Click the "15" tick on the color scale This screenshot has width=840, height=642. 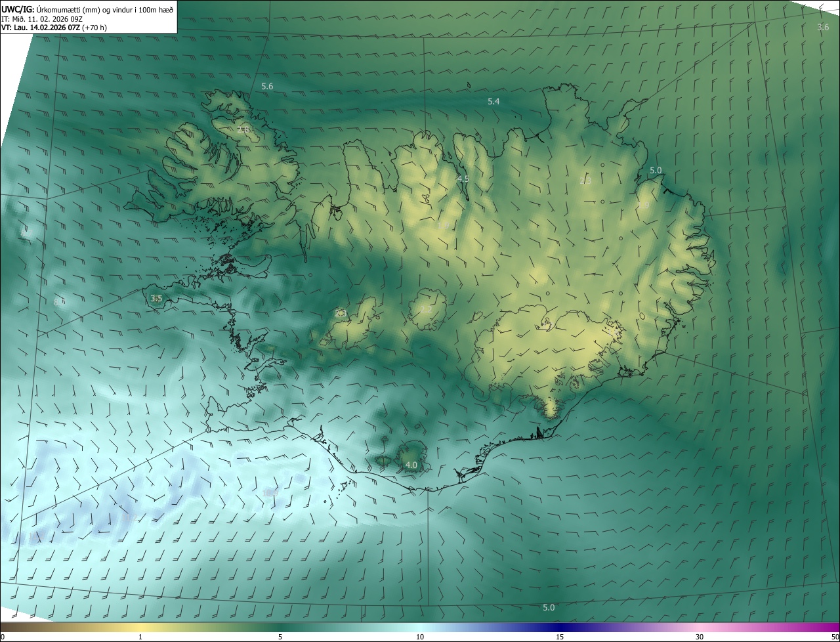click(x=560, y=637)
